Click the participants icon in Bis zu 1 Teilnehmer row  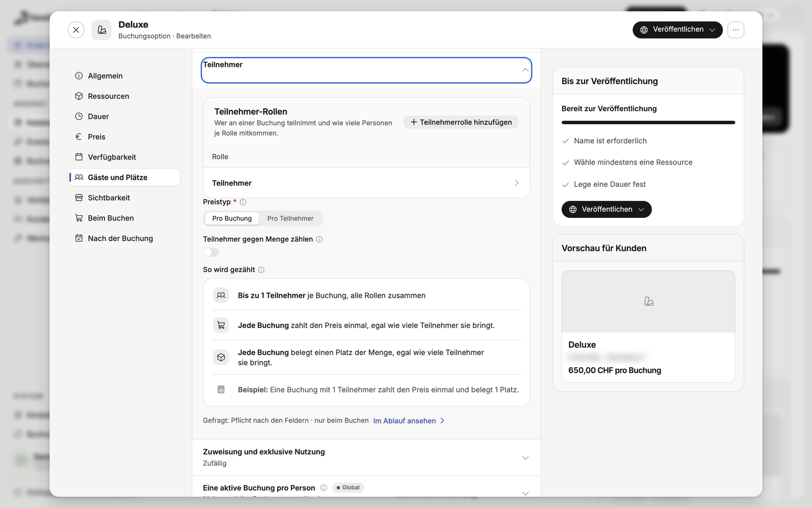pos(221,295)
